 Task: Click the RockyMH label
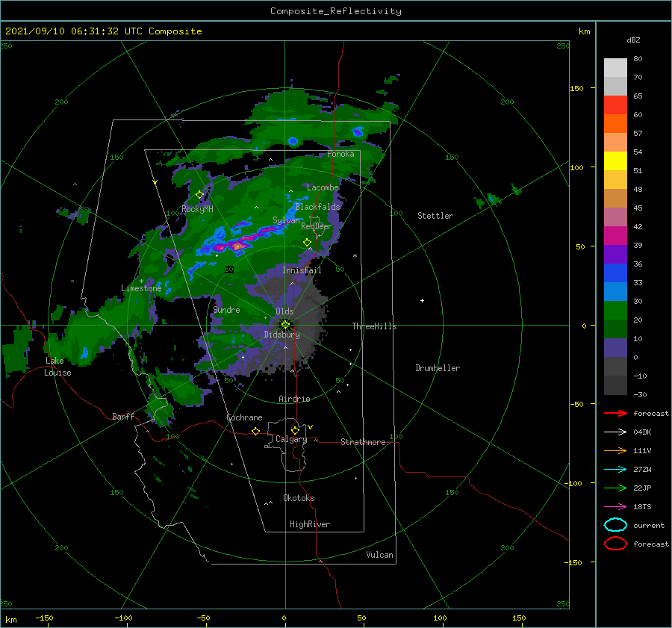197,209
